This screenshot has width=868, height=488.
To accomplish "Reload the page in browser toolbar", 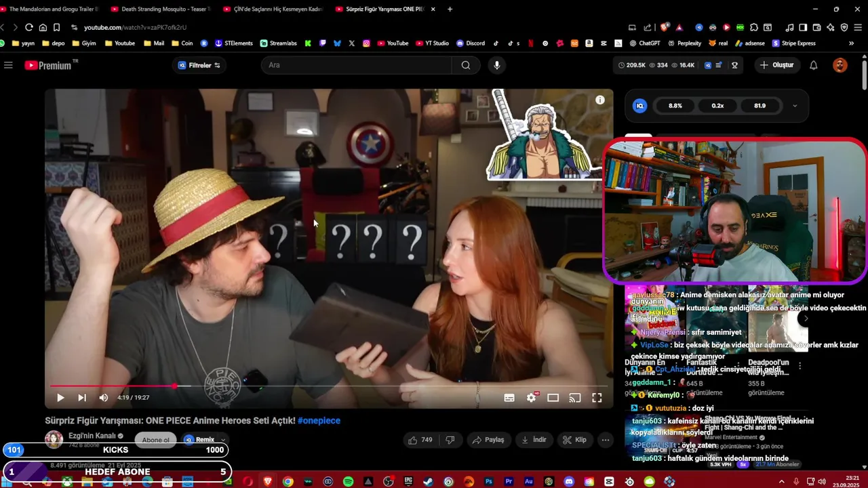I will pyautogui.click(x=28, y=27).
